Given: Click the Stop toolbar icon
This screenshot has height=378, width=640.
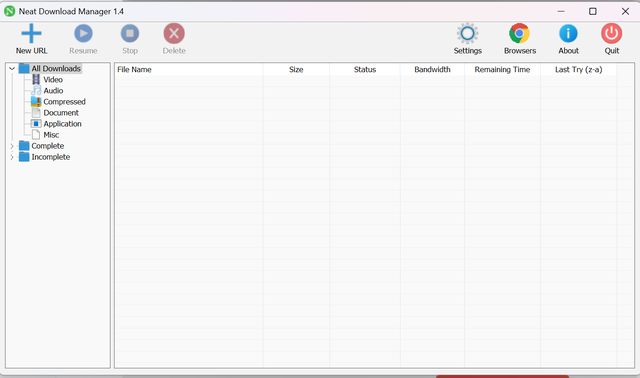Looking at the screenshot, I should point(130,33).
